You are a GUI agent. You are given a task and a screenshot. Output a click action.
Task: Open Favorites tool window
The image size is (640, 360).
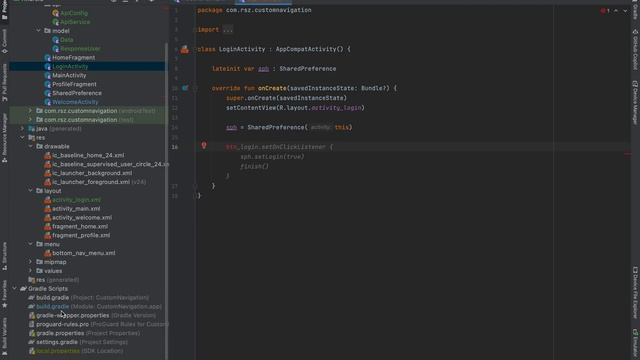point(4,293)
